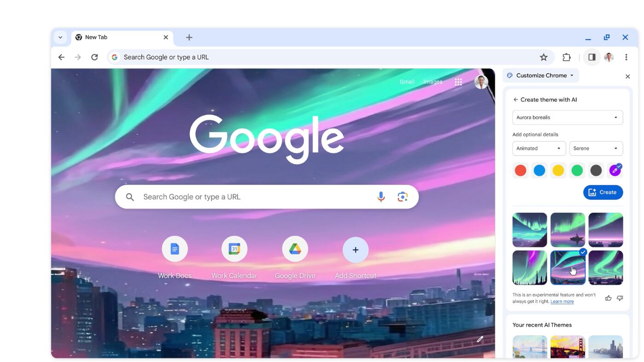Choose recent AI theme with city skyline
Screen dimensions: 644x362
point(606,347)
